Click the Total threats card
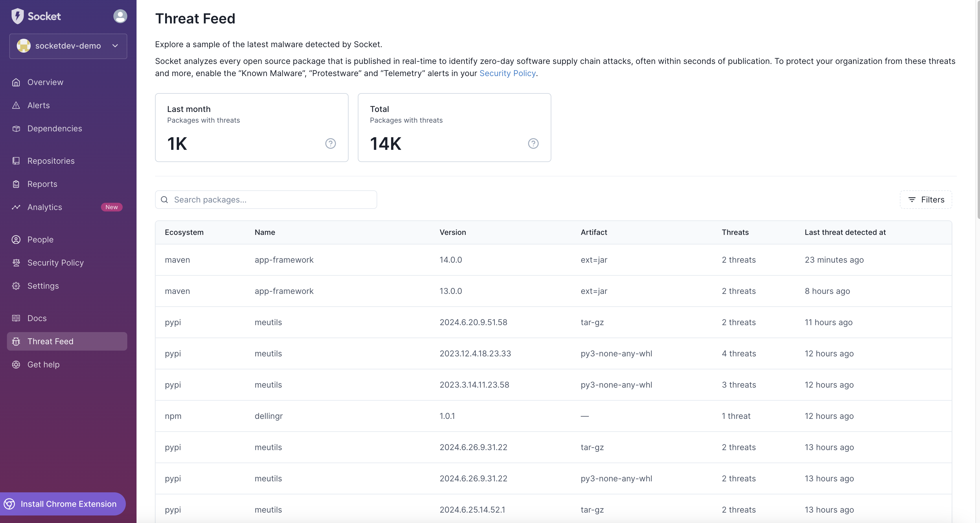 (454, 127)
